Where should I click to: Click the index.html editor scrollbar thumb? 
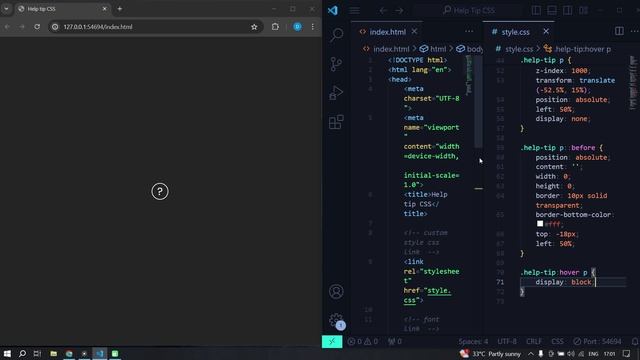(x=478, y=102)
